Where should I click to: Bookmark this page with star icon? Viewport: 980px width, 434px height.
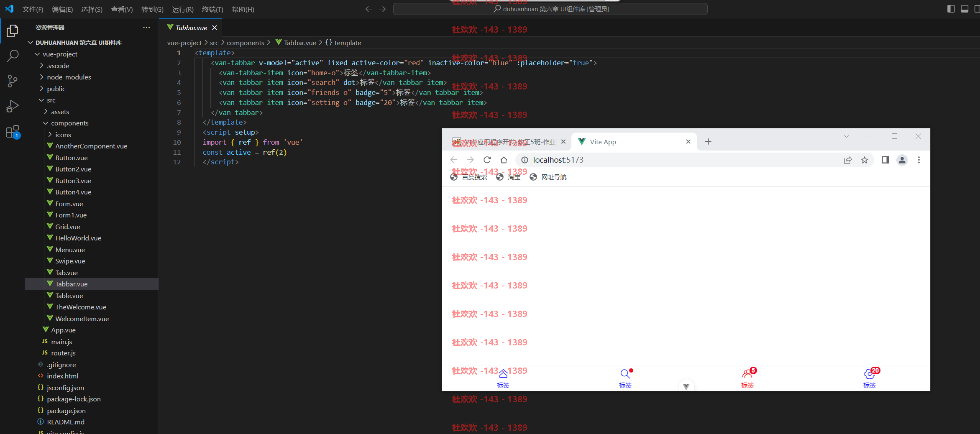pyautogui.click(x=865, y=160)
